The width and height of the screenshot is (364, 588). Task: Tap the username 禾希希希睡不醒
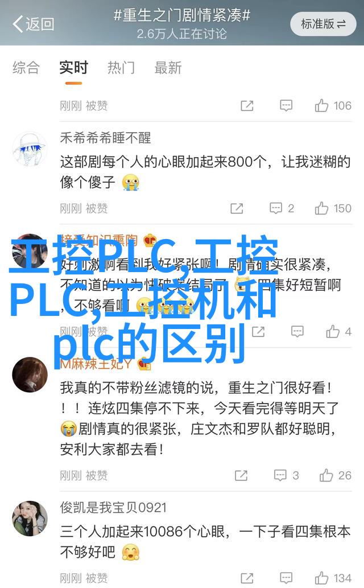[x=105, y=138]
